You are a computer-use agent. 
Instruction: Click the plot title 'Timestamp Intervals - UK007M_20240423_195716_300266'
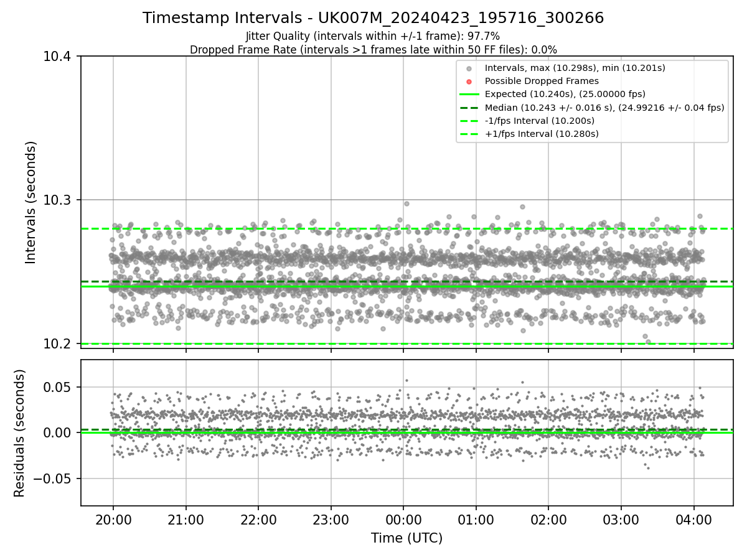coord(374,18)
